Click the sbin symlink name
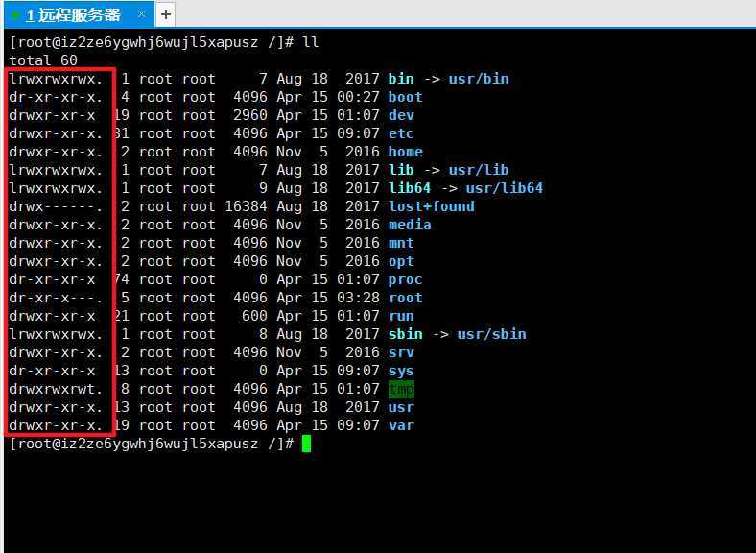 (406, 334)
